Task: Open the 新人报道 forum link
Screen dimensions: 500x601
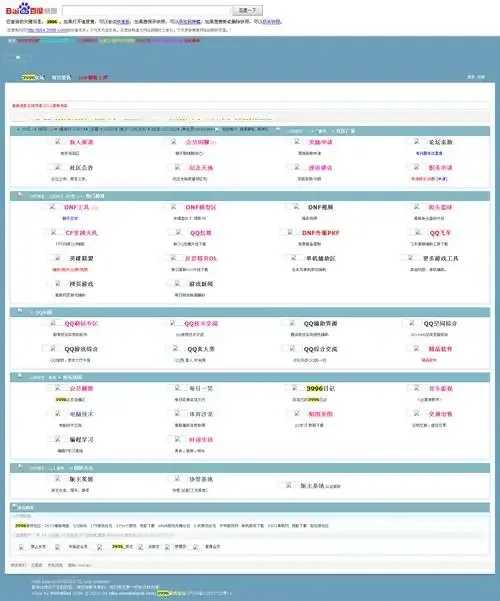Action: (81, 142)
